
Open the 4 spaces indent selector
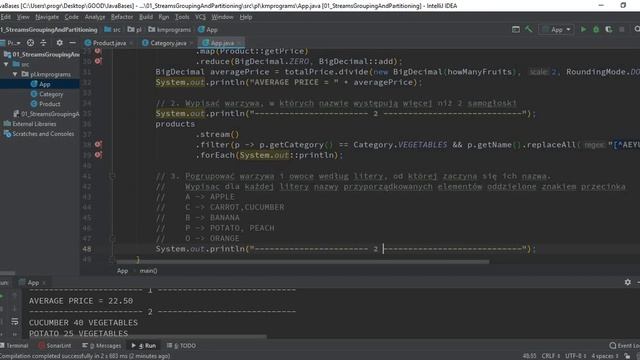(605, 356)
